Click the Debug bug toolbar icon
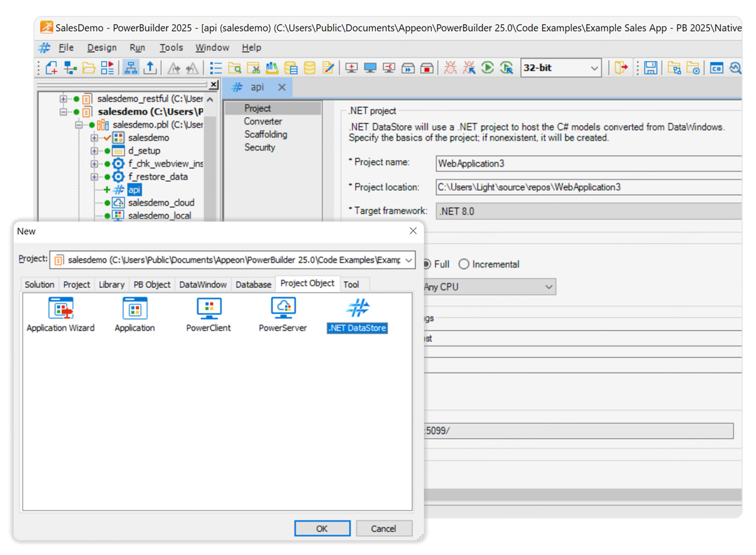756x555 pixels. [x=450, y=68]
